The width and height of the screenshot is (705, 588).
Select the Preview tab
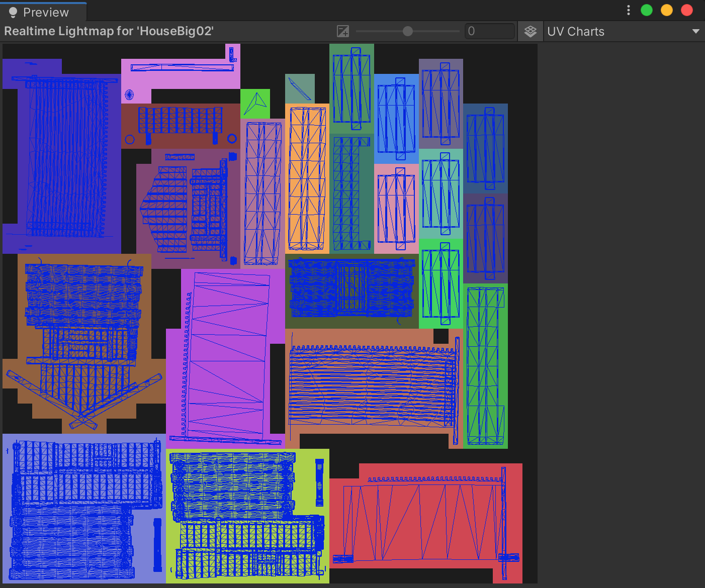point(44,12)
